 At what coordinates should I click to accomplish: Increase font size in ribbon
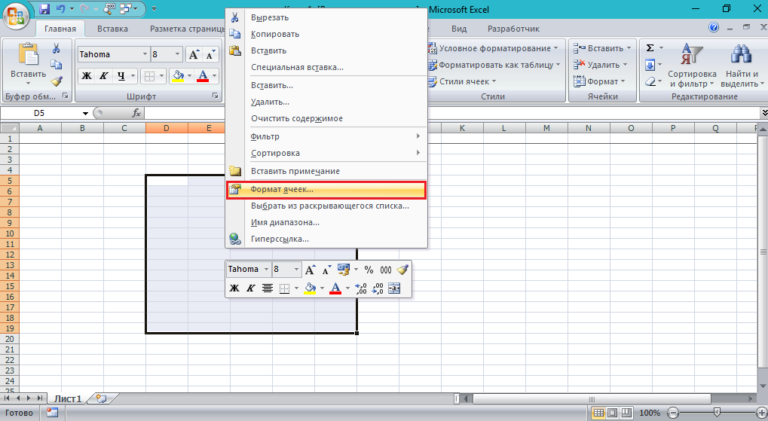coord(194,54)
